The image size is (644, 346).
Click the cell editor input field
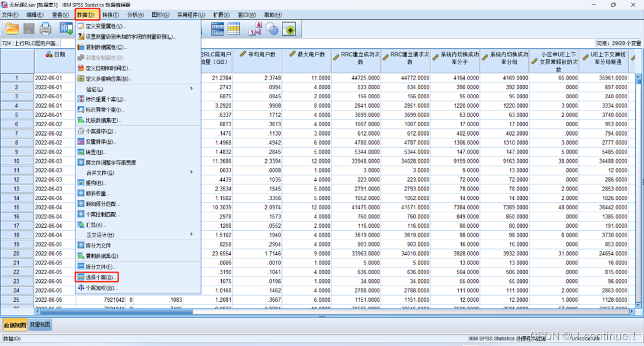click(328, 43)
